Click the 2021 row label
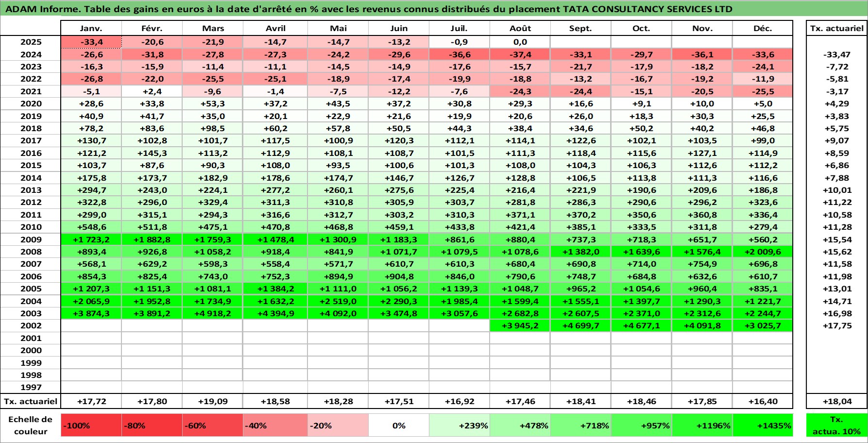This screenshot has width=868, height=443. 31,91
